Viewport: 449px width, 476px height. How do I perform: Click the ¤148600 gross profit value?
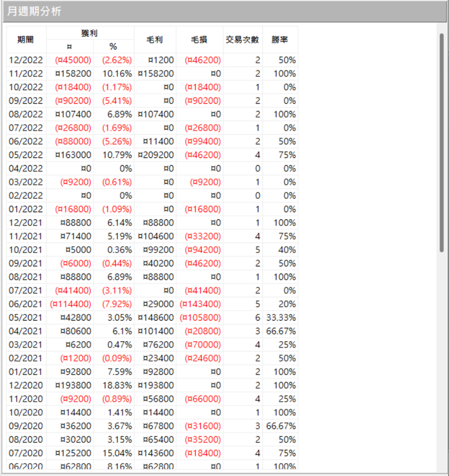coord(156,317)
